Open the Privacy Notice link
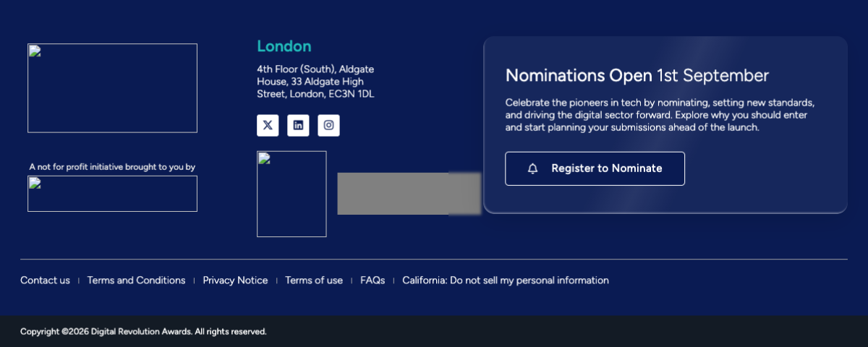The height and width of the screenshot is (347, 868). [x=235, y=280]
